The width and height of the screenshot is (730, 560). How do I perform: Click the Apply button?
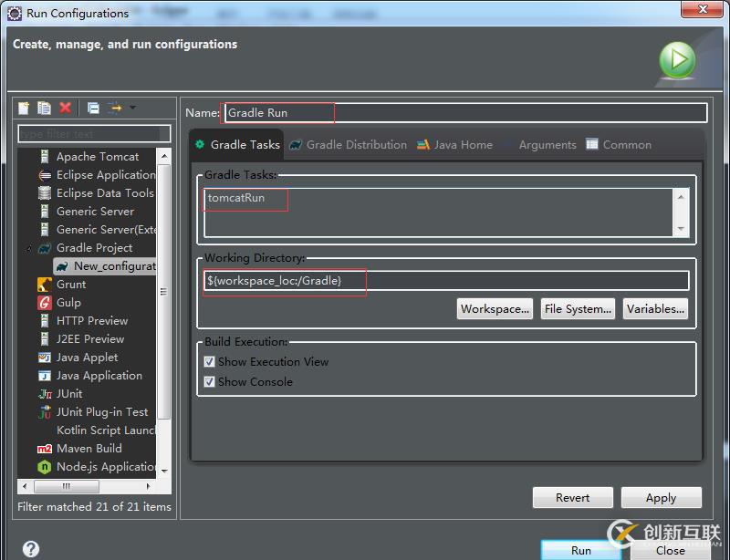click(661, 498)
